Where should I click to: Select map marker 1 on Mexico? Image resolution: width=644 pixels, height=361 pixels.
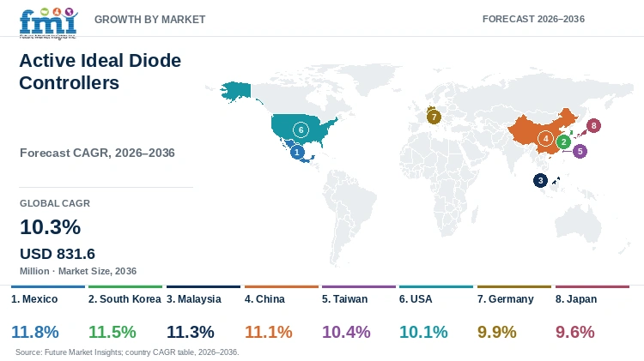[x=297, y=152]
